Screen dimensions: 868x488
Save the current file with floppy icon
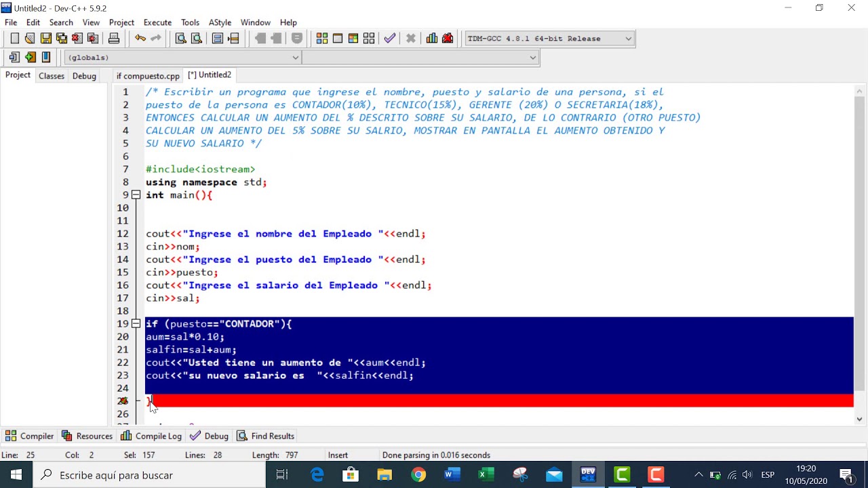(x=45, y=39)
